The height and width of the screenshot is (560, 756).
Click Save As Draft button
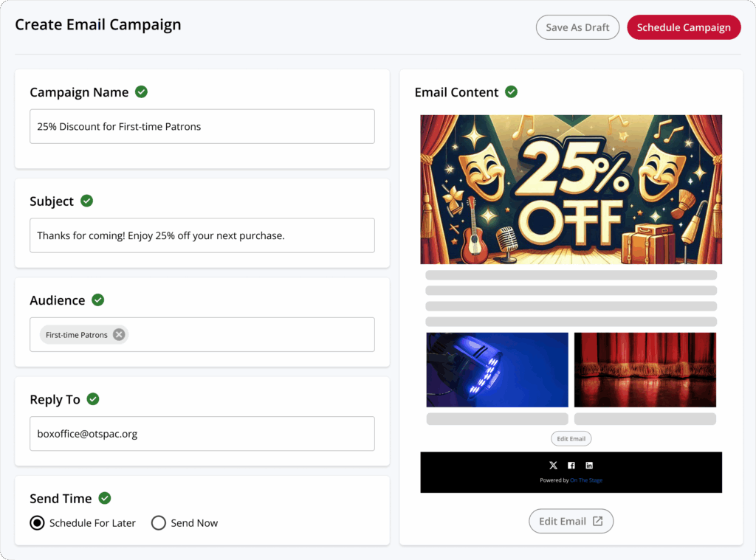click(x=577, y=27)
